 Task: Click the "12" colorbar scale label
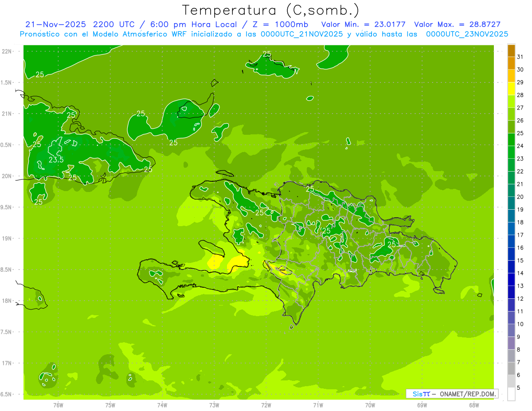click(520, 299)
